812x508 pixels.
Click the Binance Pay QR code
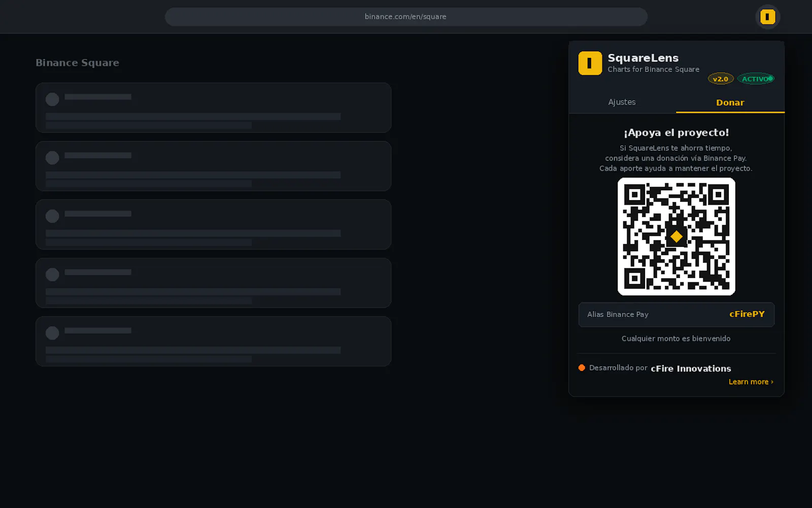(676, 236)
